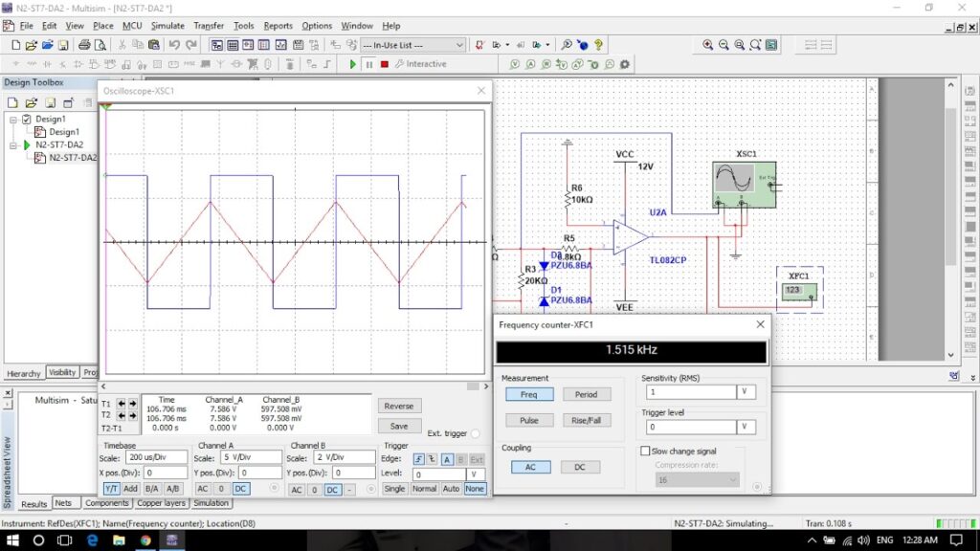The height and width of the screenshot is (551, 980).
Task: Select Period measurement mode
Action: tap(587, 394)
